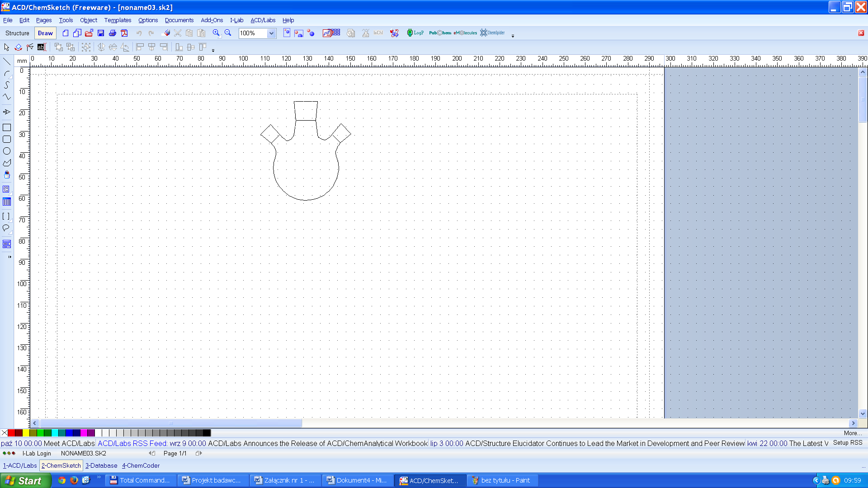Open the PubChem search button

pyautogui.click(x=440, y=33)
